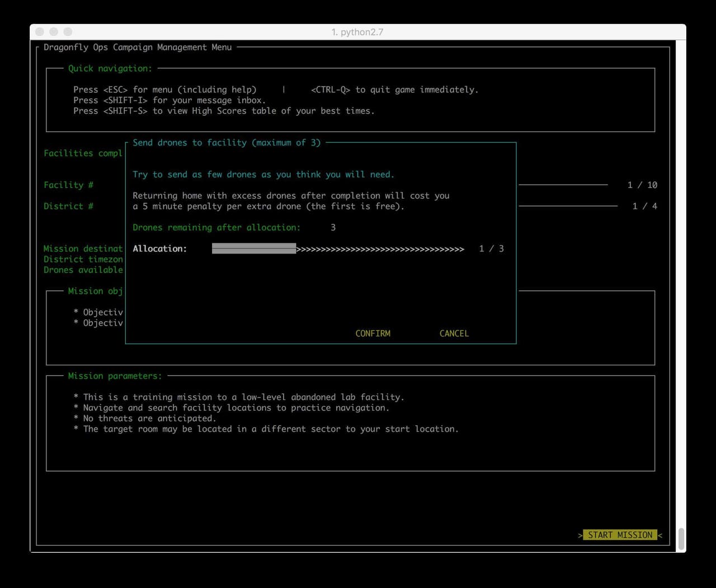Click the 'Dragonfly Ops Campaign Management Menu' title
Image resolution: width=716 pixels, height=588 pixels.
(x=138, y=48)
